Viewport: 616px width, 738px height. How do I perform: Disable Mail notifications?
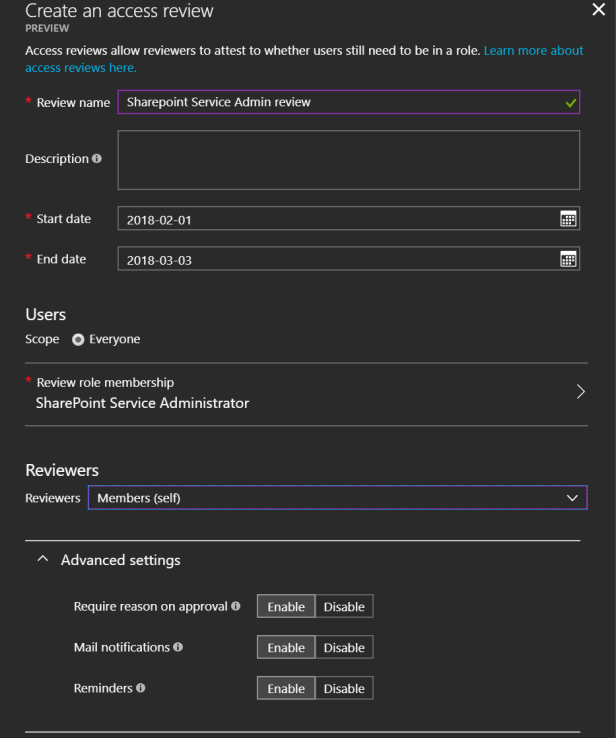point(344,648)
